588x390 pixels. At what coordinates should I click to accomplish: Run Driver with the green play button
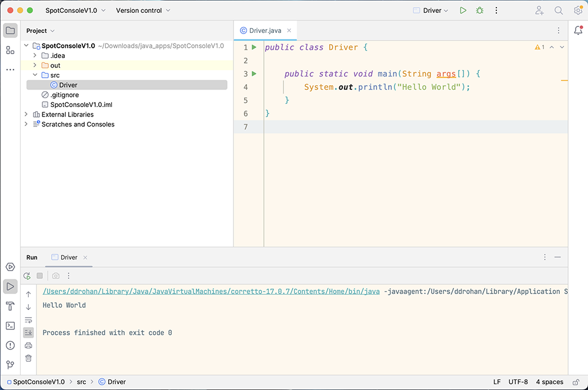463,11
